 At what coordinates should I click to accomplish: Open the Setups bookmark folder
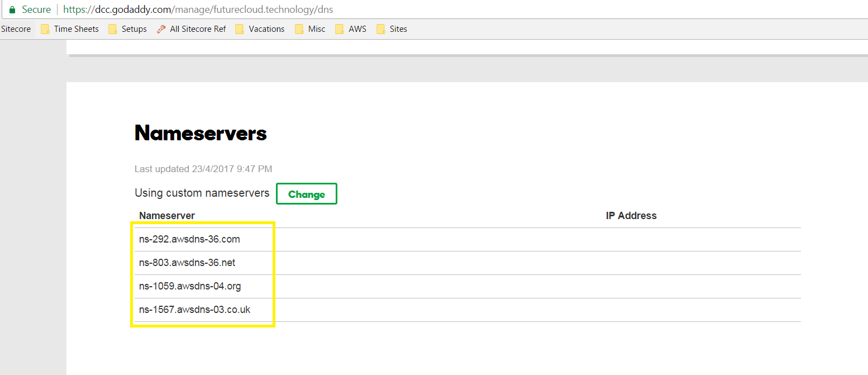[127, 29]
